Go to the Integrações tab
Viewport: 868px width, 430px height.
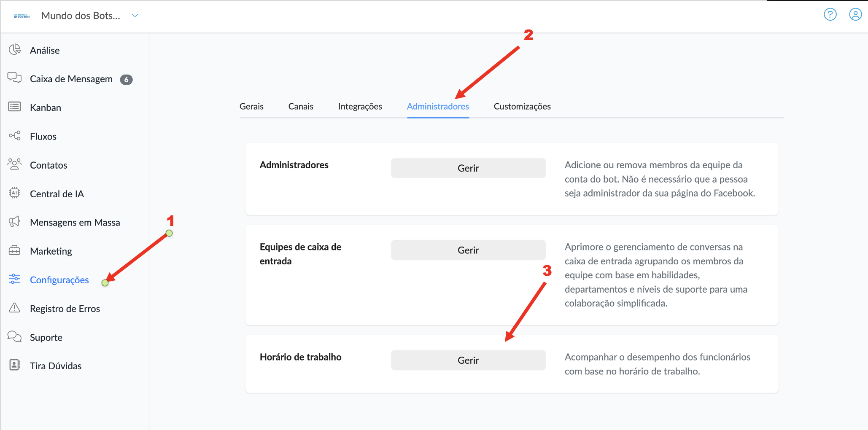pos(360,107)
